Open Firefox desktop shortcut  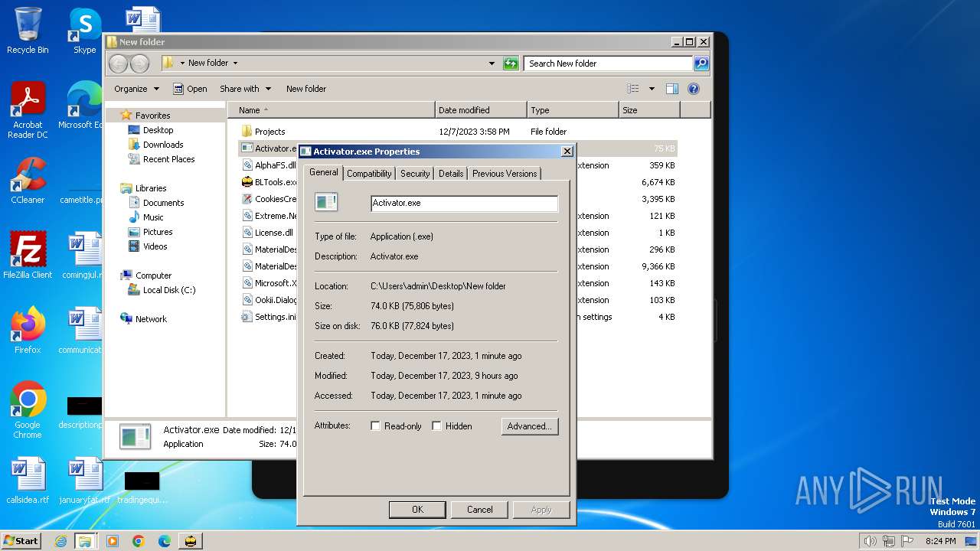(x=28, y=331)
